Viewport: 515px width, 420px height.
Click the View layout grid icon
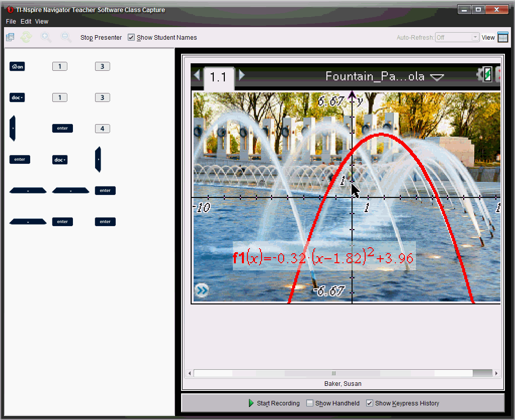tap(503, 37)
